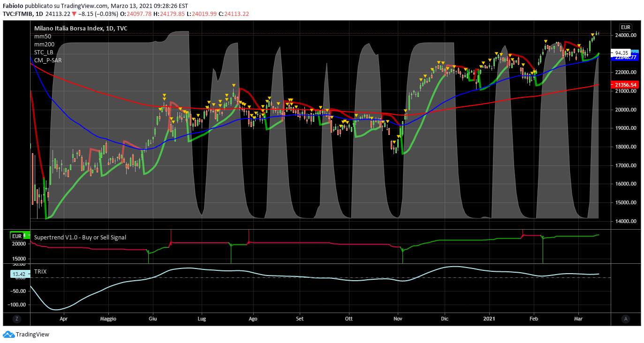Click the 20000 Supertrend axis value
Screen dimensions: 644x343
tap(19, 244)
